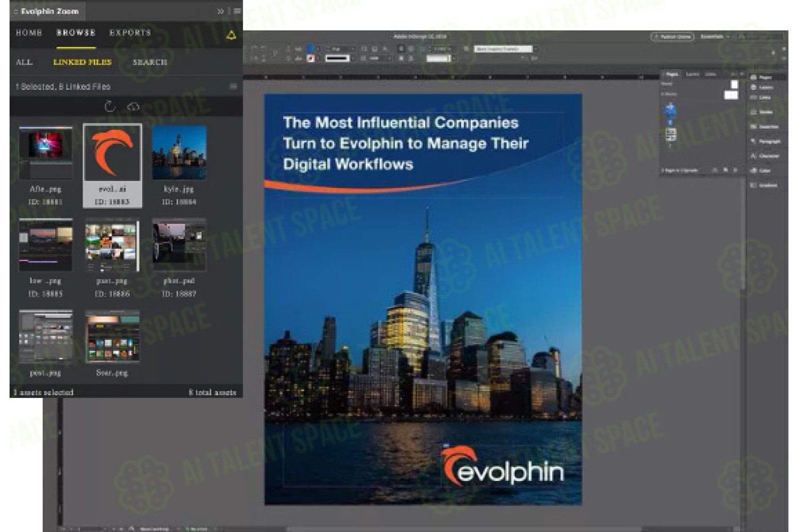Select the Sear..png thumbnail

pyautogui.click(x=112, y=336)
